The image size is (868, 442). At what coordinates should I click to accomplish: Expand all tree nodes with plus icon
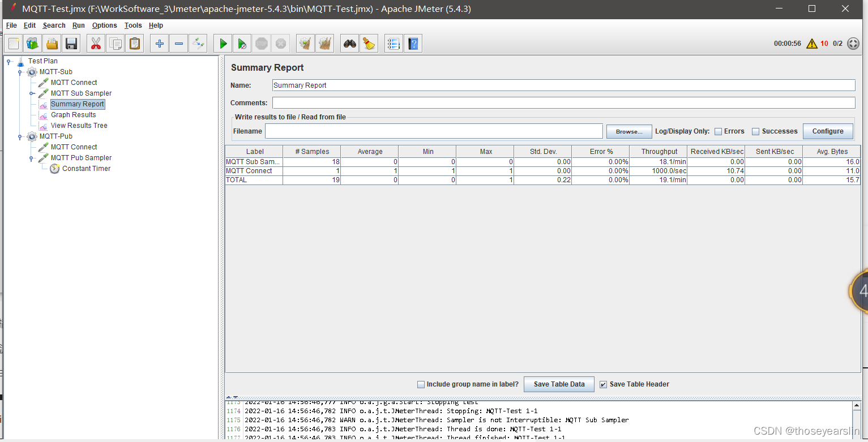(x=160, y=44)
